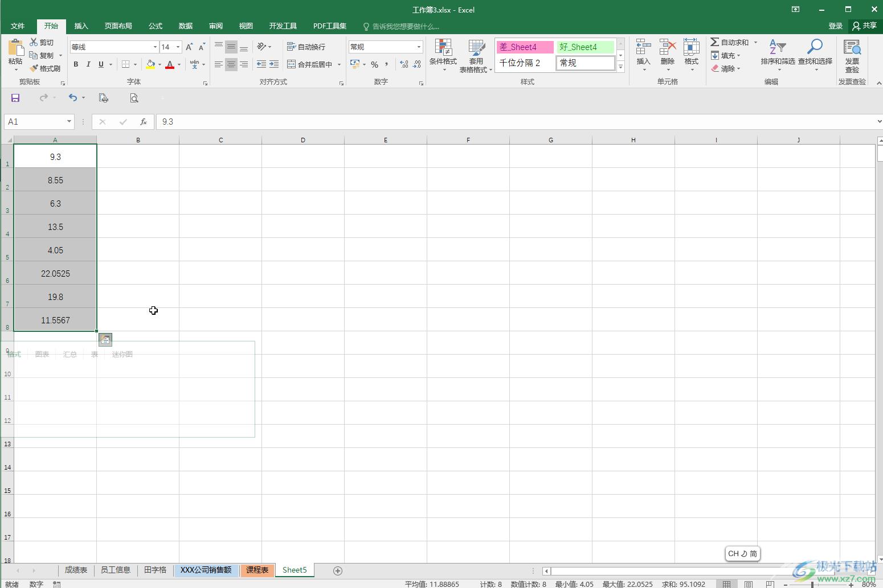Screen dimensions: 883x588
Task: Toggle center horizontal alignment
Action: point(231,64)
